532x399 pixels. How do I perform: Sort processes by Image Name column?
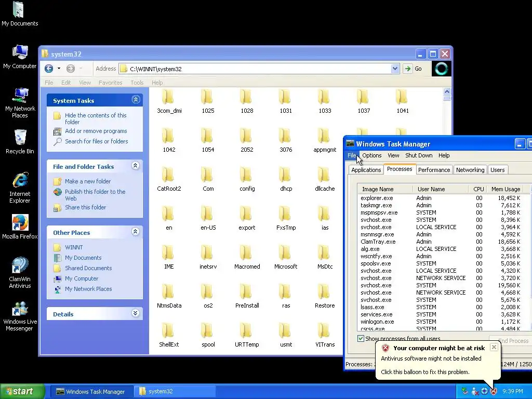coord(385,189)
